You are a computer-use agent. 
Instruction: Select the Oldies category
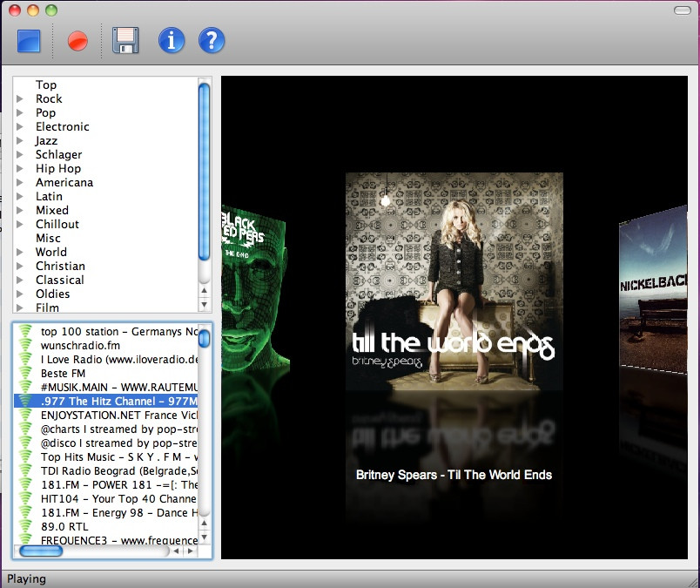(x=53, y=294)
